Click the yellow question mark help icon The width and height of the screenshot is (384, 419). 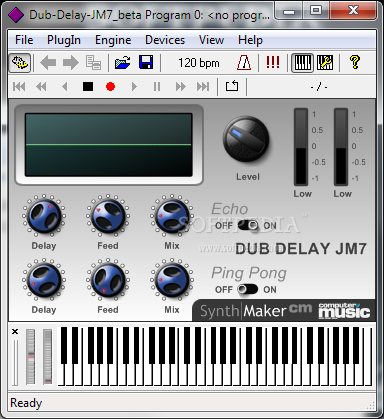[x=355, y=62]
